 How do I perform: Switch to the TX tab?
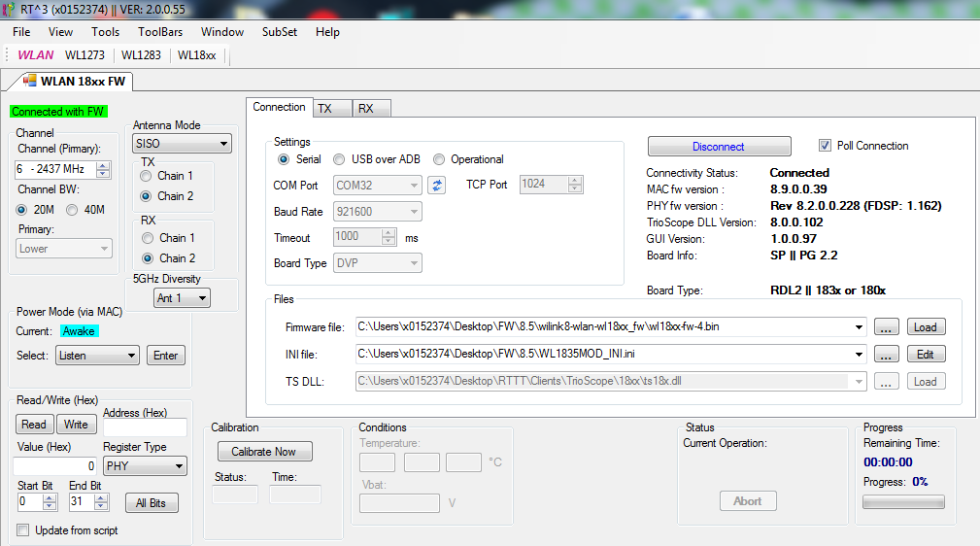(x=324, y=109)
